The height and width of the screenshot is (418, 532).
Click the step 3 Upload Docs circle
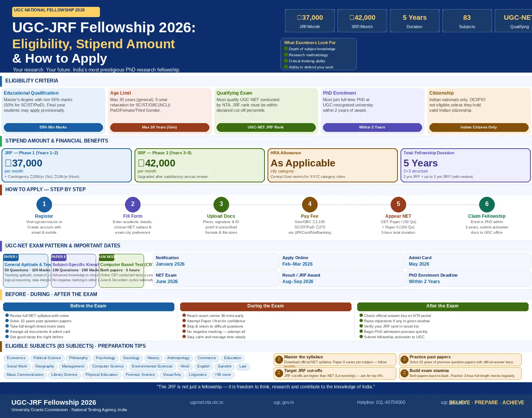click(x=221, y=204)
